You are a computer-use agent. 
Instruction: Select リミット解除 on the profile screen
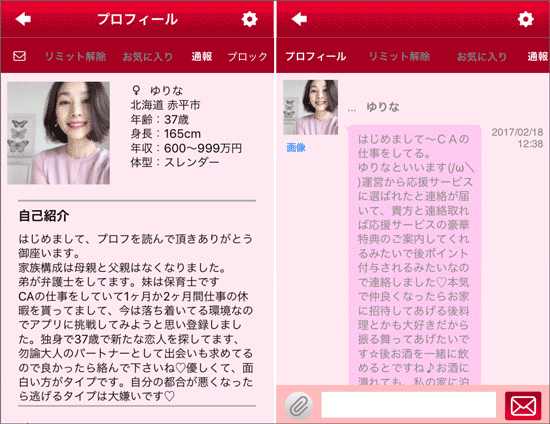75,56
